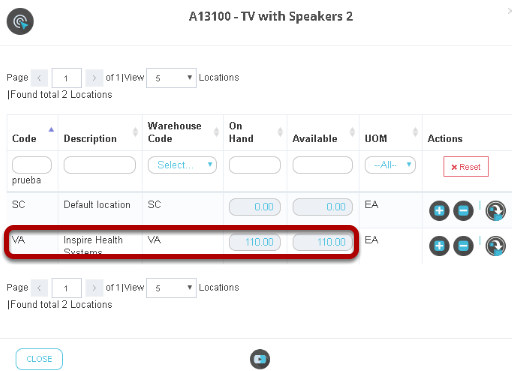Screen dimensions: 512x371
Task: Click the transfer icon in SC row
Action: pyautogui.click(x=495, y=211)
